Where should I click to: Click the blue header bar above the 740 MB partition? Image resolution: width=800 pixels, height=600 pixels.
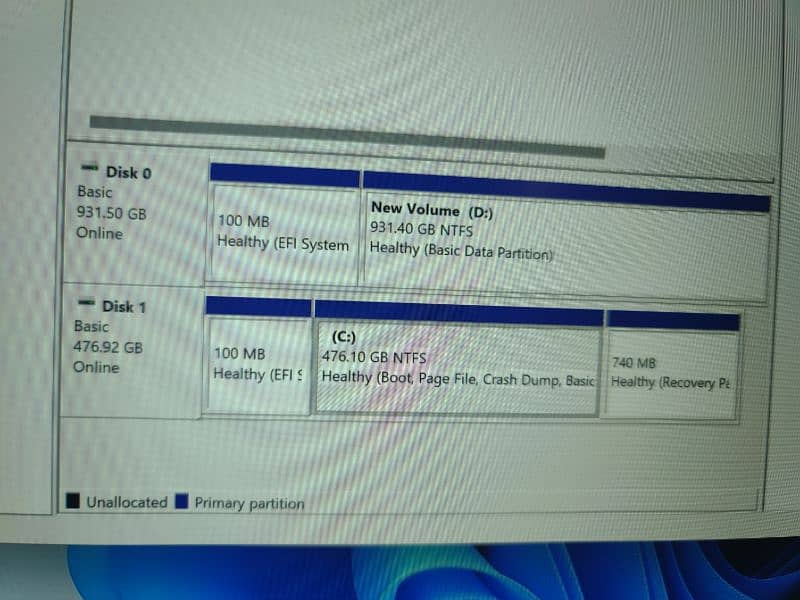coord(673,321)
